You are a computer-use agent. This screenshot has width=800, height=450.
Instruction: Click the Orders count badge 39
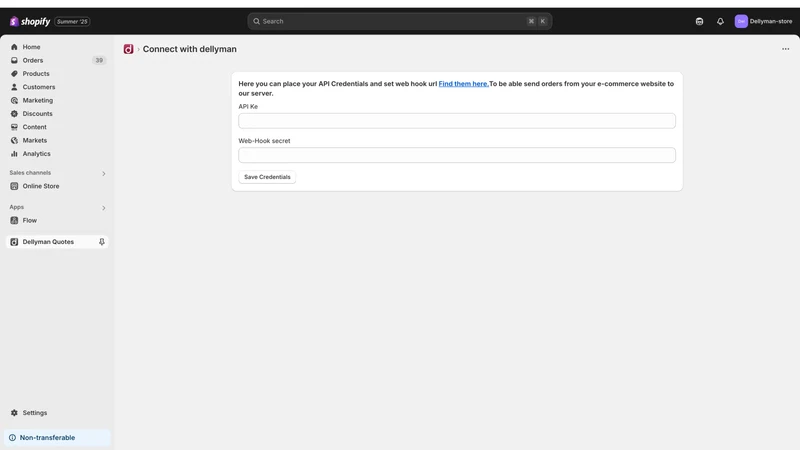99,60
